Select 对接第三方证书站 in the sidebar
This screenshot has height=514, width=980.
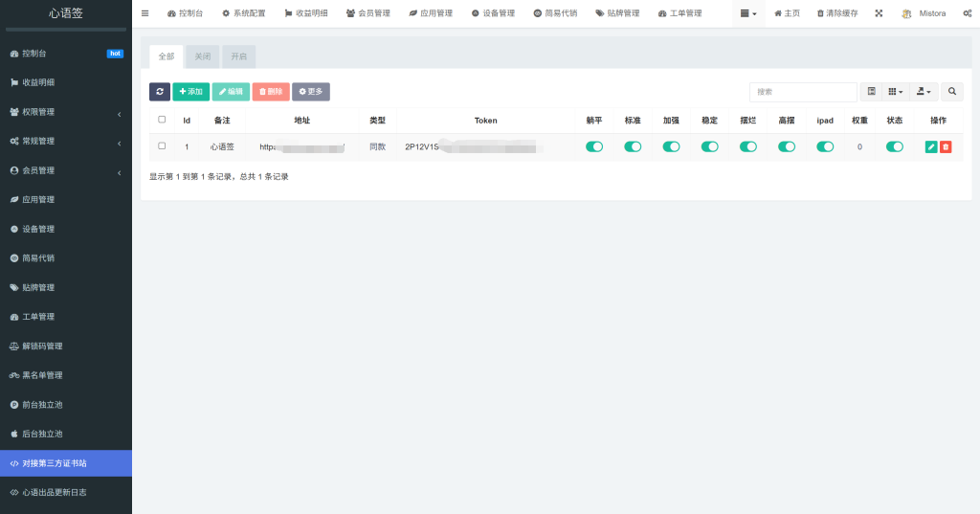coord(66,463)
